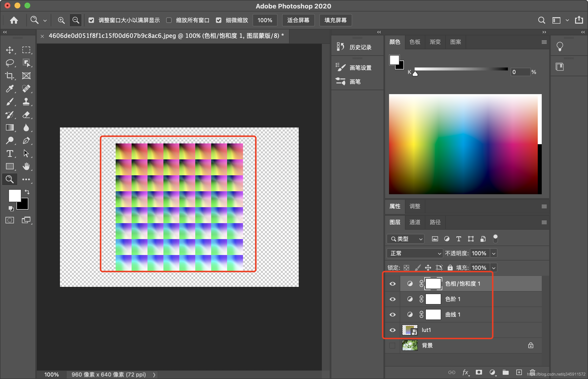Select the Blur tool
Image resolution: width=588 pixels, height=379 pixels.
pos(26,127)
